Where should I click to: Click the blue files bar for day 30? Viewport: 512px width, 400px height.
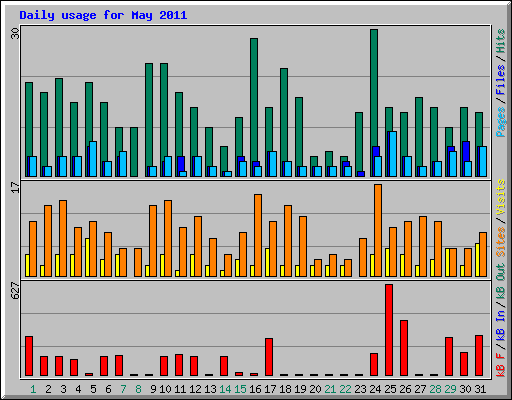466,152
